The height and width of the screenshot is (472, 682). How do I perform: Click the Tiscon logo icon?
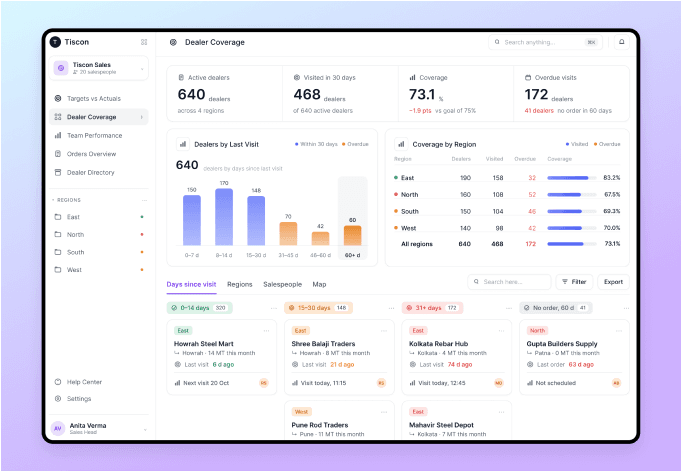[55, 42]
